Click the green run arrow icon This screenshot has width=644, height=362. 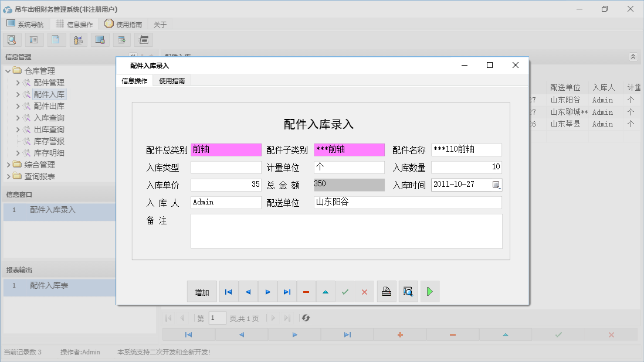(429, 291)
